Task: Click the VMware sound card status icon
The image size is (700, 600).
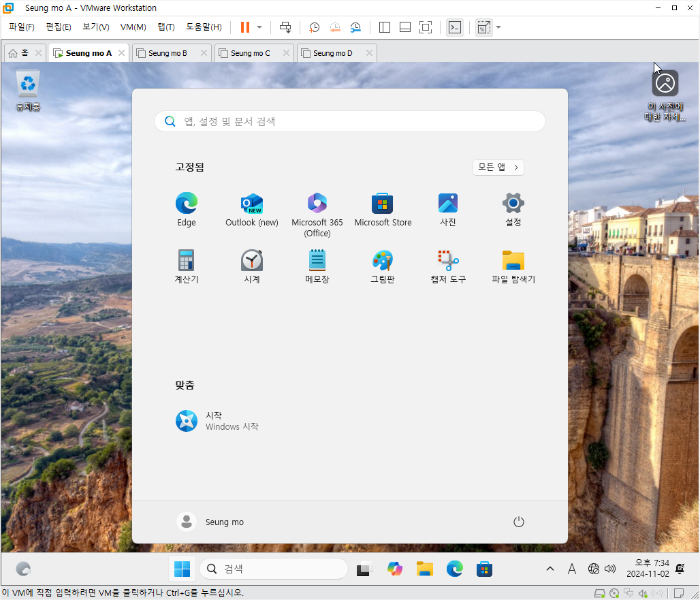Action: pos(643,593)
